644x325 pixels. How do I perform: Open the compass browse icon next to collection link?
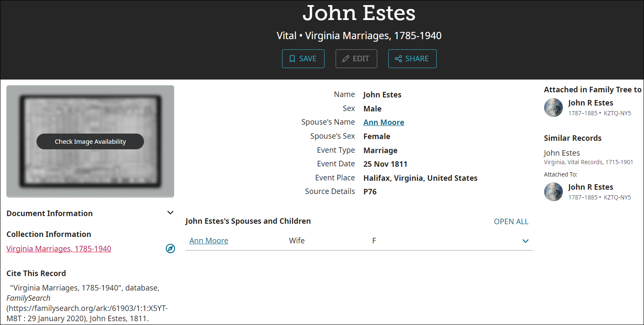(170, 248)
